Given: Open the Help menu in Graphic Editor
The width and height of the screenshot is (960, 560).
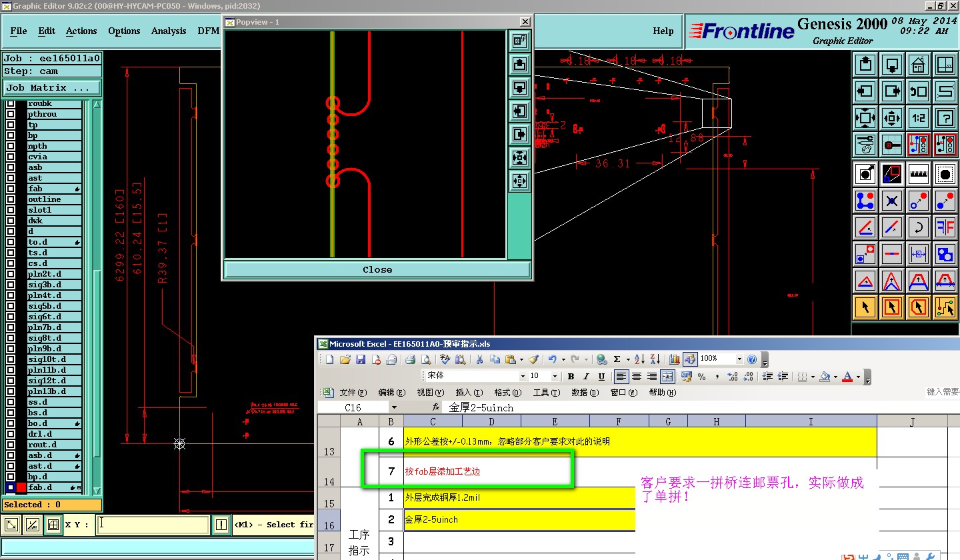Looking at the screenshot, I should pos(663,31).
